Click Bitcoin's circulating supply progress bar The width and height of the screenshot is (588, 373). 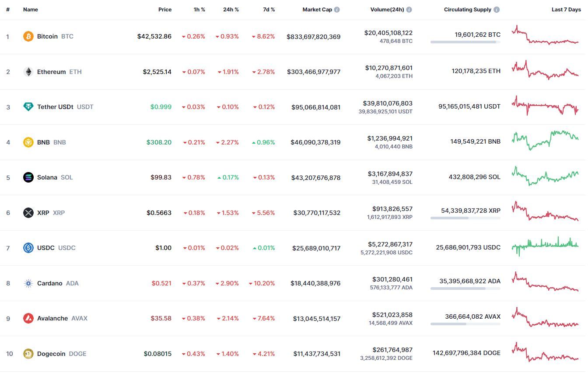(x=465, y=42)
